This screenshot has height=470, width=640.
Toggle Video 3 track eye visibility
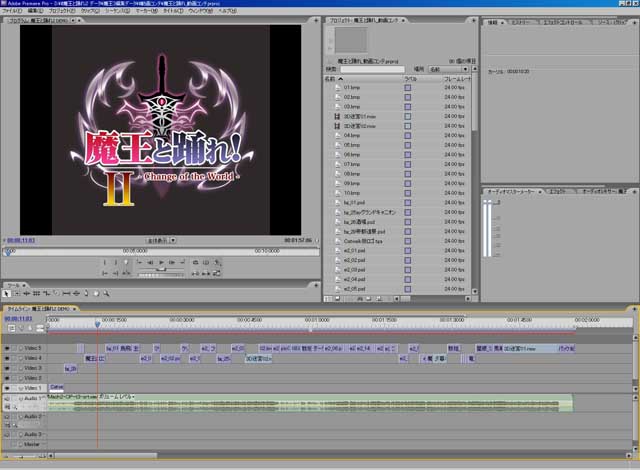pos(7,368)
